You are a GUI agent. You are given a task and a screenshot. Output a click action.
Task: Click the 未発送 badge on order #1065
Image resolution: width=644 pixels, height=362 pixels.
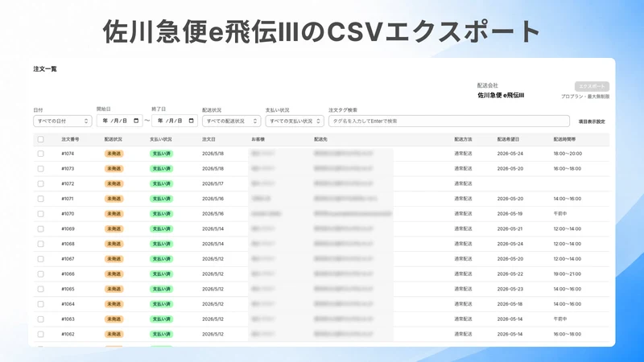[x=114, y=289]
